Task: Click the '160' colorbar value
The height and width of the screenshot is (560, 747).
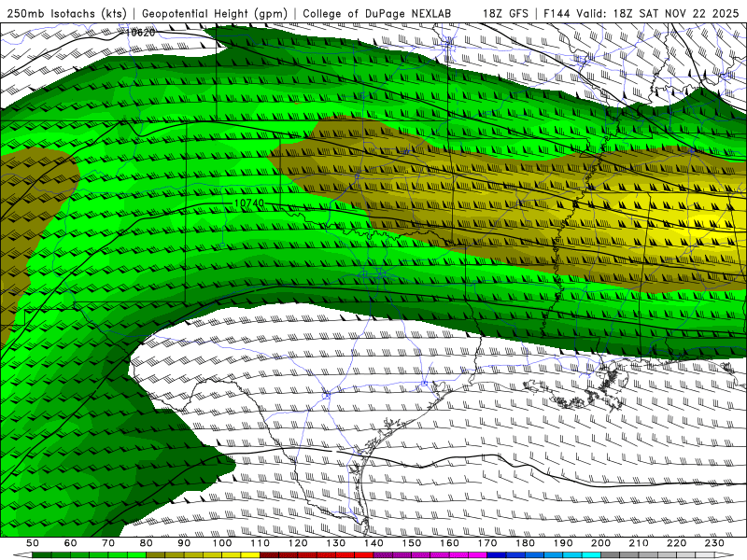Action: coord(449,543)
